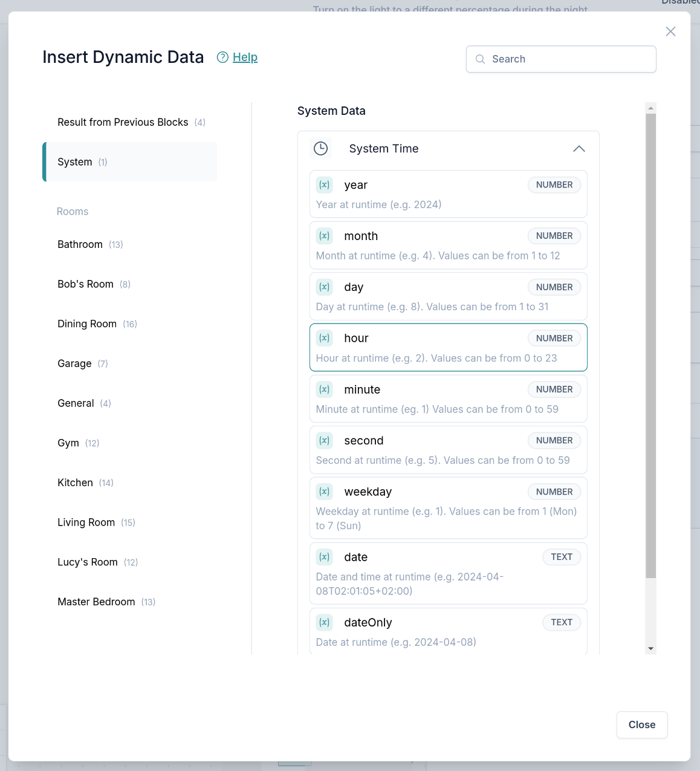The height and width of the screenshot is (771, 700).
Task: Click the variable icon next to year
Action: (x=325, y=185)
